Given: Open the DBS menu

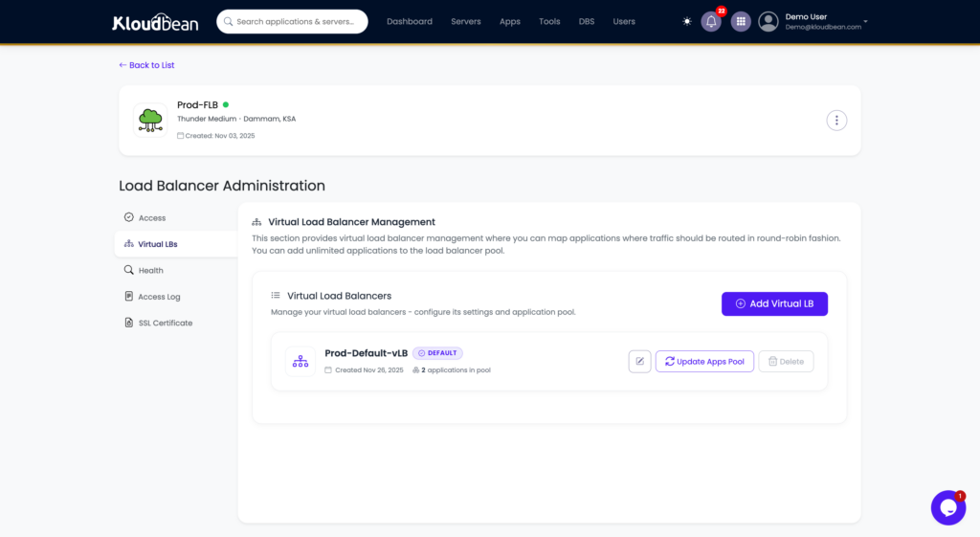Looking at the screenshot, I should coord(587,21).
